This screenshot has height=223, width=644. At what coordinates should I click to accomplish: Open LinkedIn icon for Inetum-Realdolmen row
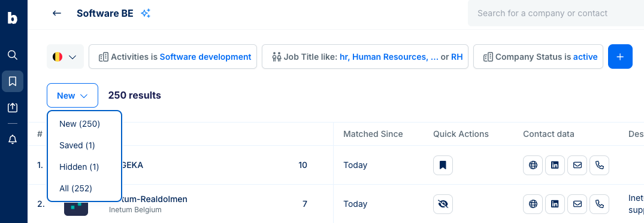pyautogui.click(x=555, y=204)
